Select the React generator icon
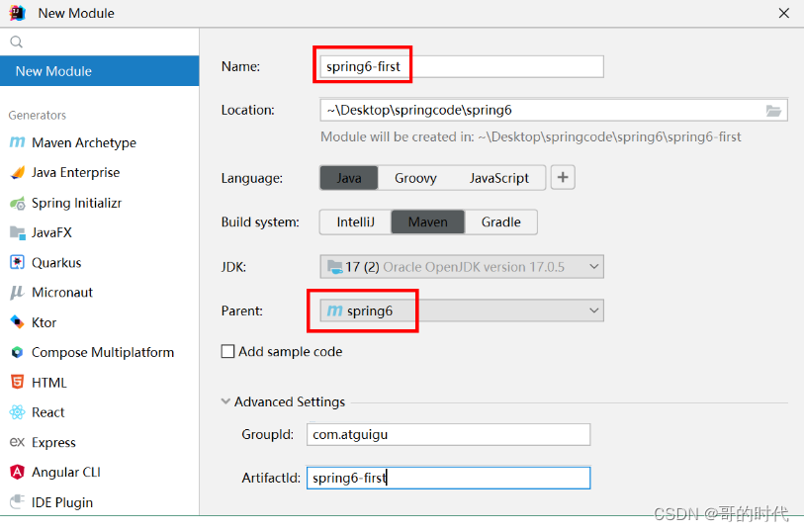Image resolution: width=804 pixels, height=532 pixels. (18, 412)
